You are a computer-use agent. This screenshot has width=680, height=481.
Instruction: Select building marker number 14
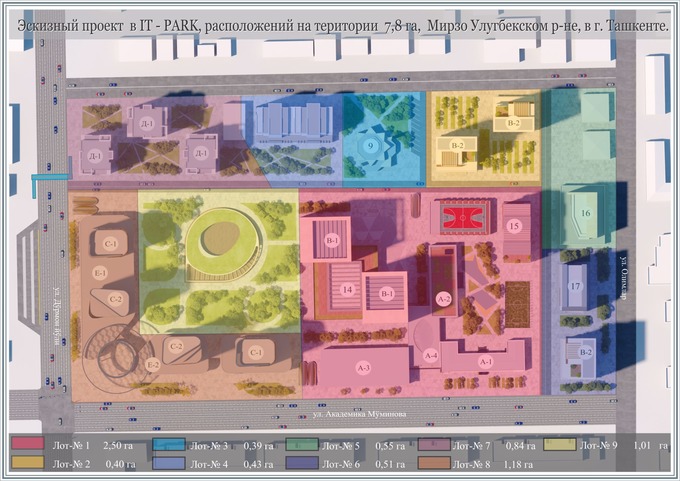[347, 289]
